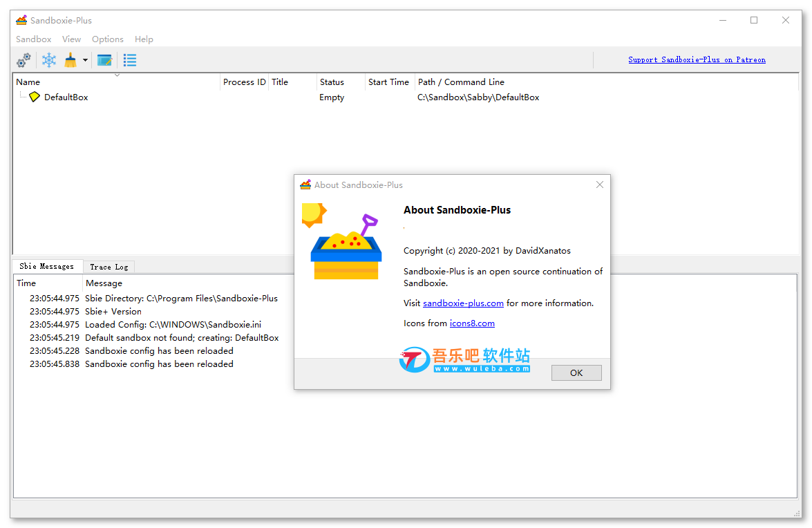Viewport: 812px width, 528px height.
Task: Click the yellow DefaultBox sandbox icon
Action: click(x=34, y=97)
